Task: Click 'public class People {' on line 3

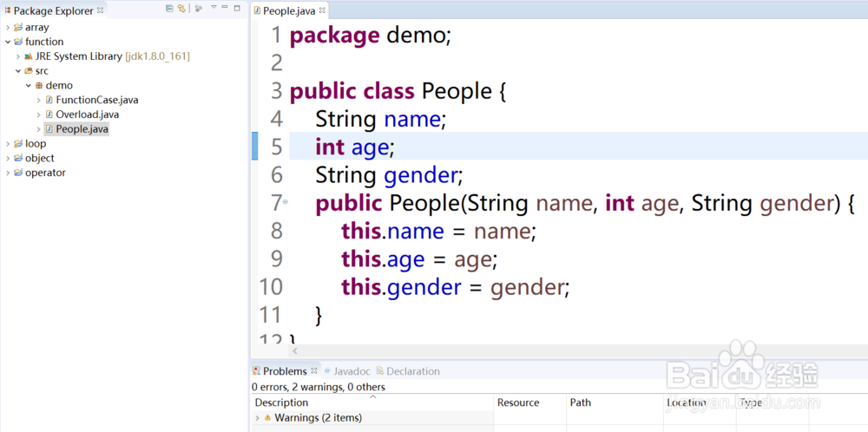Action: click(398, 91)
